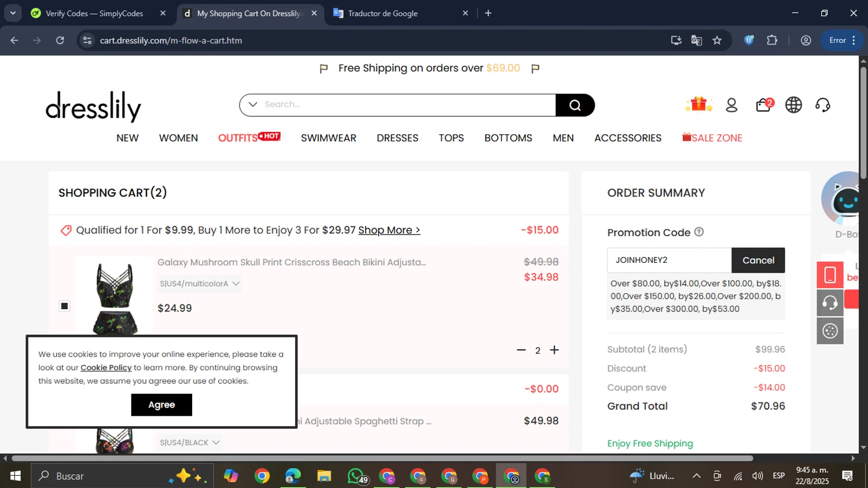
Task: Open the Galaxy Mushroom Skull Print bikini title
Action: tap(292, 262)
